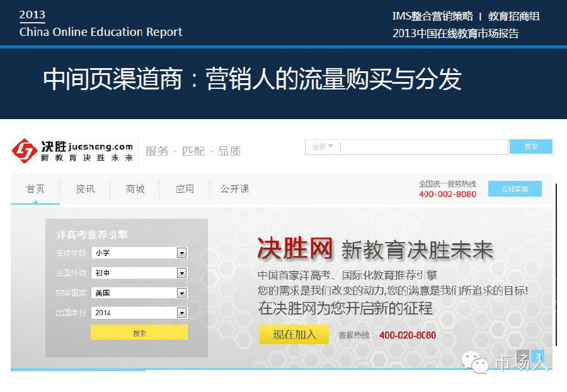Click the 决胜 juesheng.com logo
The image size is (567, 392).
click(72, 151)
